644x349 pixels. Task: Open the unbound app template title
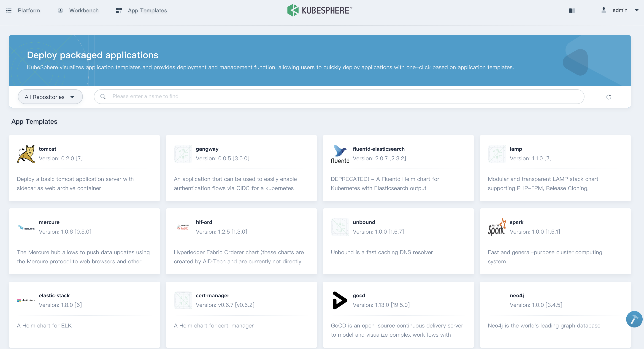click(364, 222)
